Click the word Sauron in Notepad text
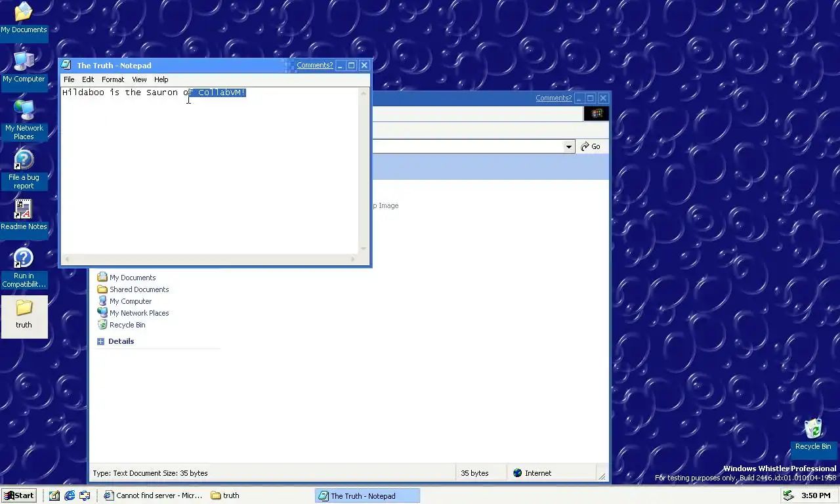Viewport: 840px width, 504px height. tap(162, 93)
